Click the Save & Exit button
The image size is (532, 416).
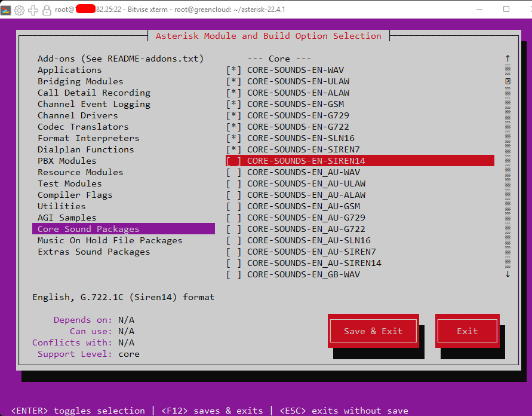[373, 331]
